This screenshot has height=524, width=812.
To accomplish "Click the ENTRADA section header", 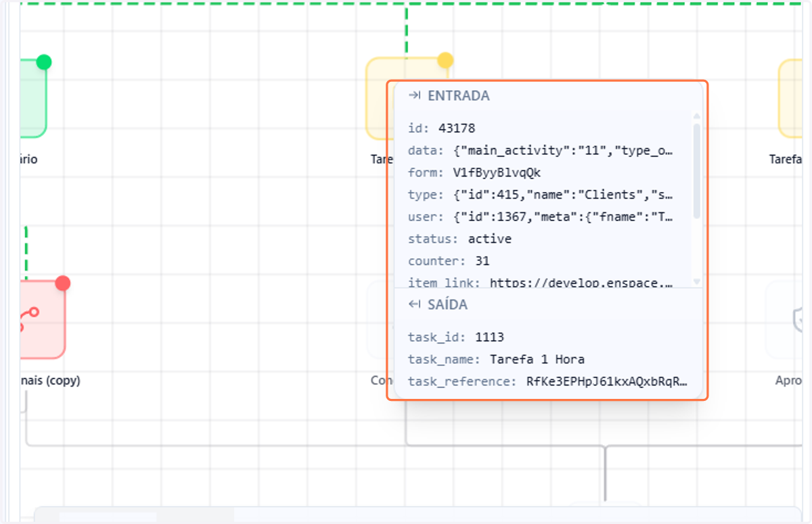I will [x=449, y=96].
